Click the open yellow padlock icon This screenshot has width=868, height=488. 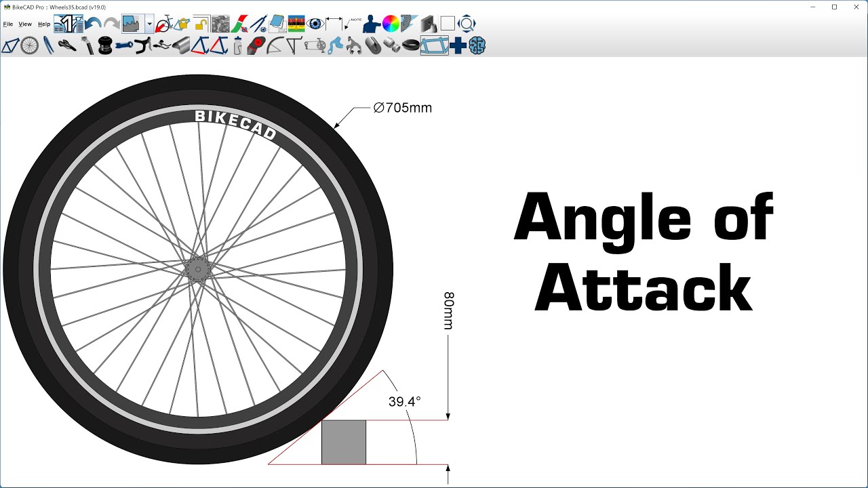click(x=201, y=24)
